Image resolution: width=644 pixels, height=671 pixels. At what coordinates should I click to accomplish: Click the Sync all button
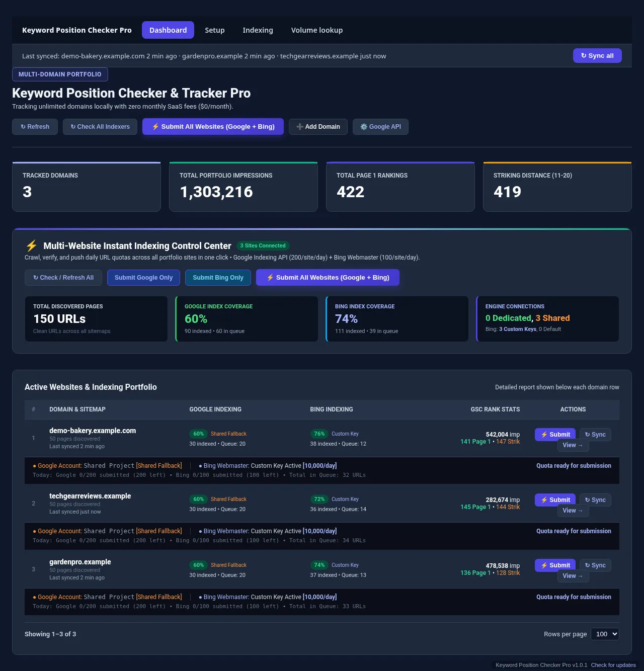pos(597,55)
